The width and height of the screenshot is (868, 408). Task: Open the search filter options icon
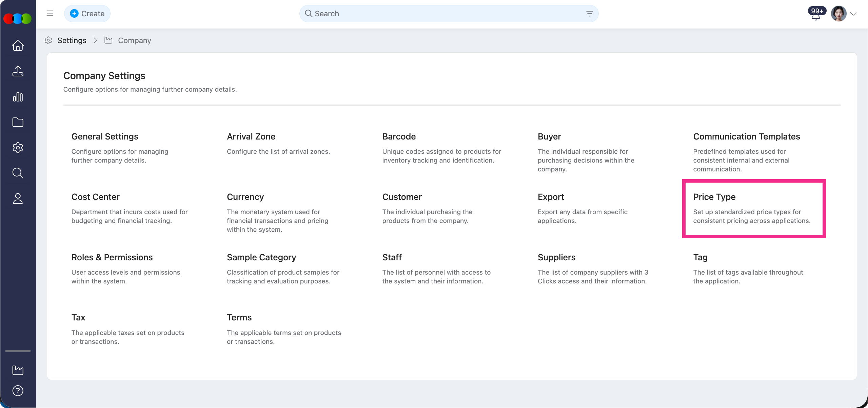click(589, 14)
